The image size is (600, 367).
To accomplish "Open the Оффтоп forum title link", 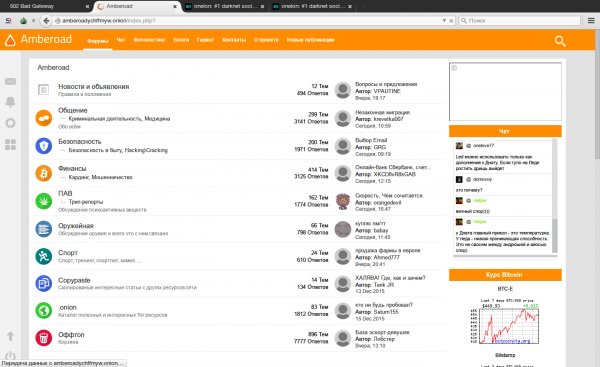I will (x=71, y=334).
